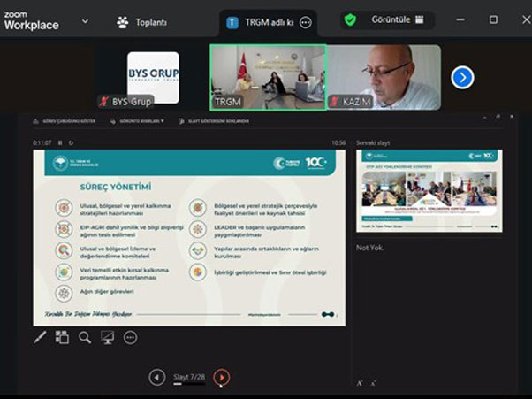Screen dimensions: 532x399
Task: Decrease notes text size with smaller A
Action: click(x=372, y=384)
